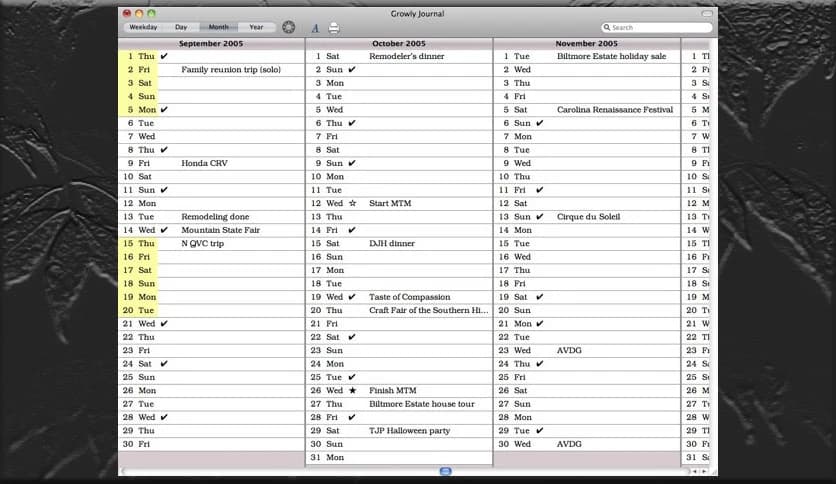Toggle the checkmark on November 6 Sun
Screen dimensions: 836x484
[x=540, y=123]
